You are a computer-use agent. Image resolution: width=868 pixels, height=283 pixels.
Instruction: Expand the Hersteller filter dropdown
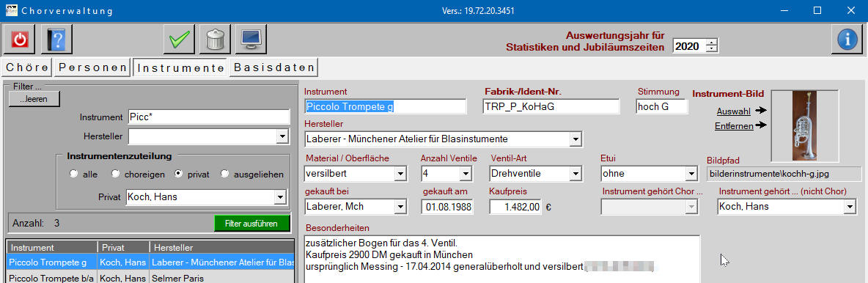282,136
